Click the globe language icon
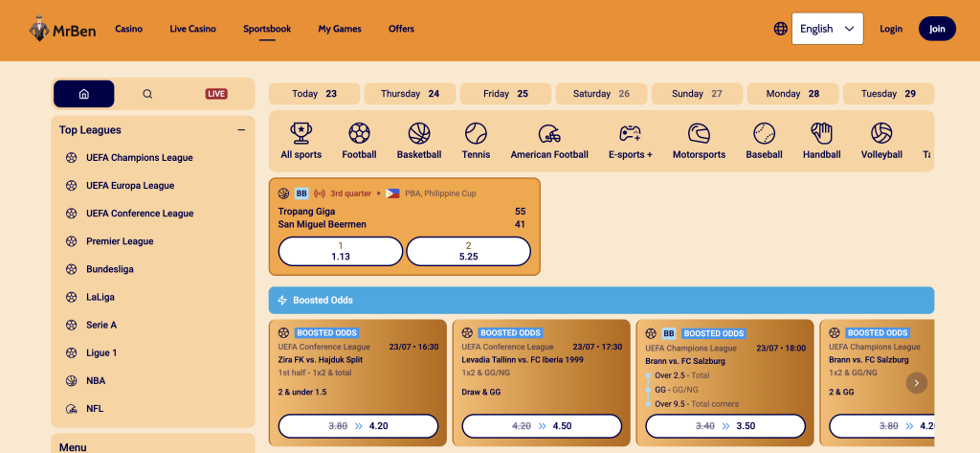 (780, 29)
